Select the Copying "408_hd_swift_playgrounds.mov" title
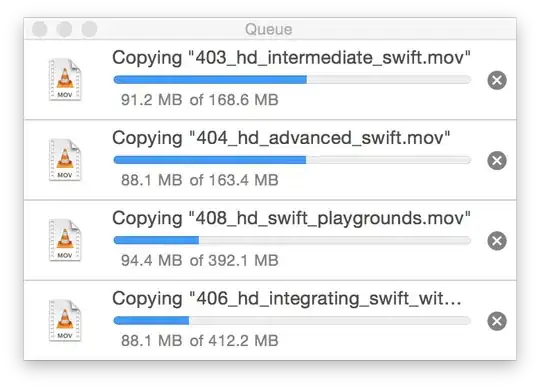This screenshot has height=389, width=540. coord(291,218)
